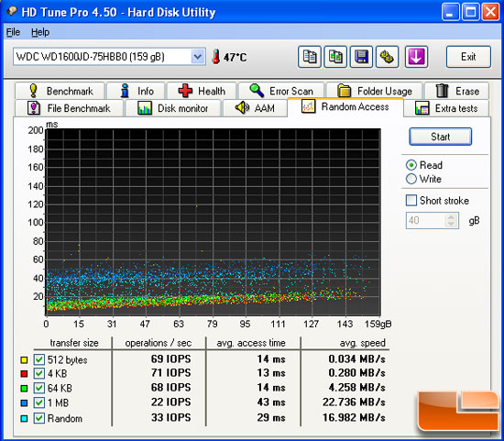Click the Extra tests tab icon
This screenshot has width=504, height=441.
point(422,108)
